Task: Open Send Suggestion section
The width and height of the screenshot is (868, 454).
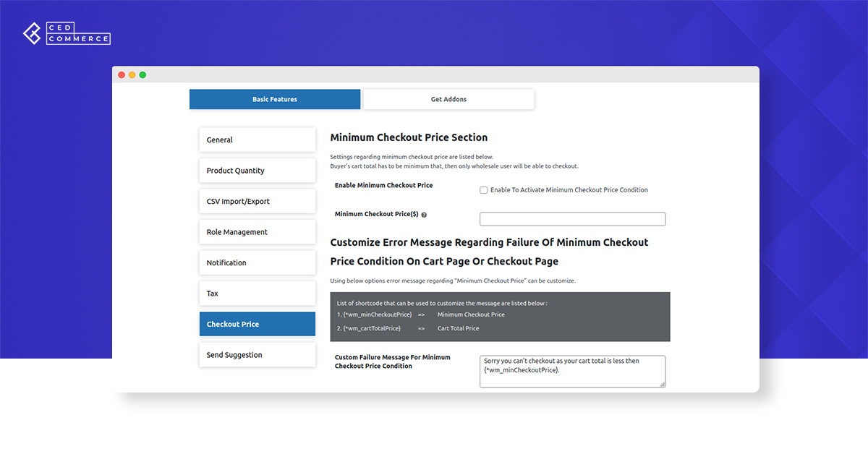Action: pos(258,355)
